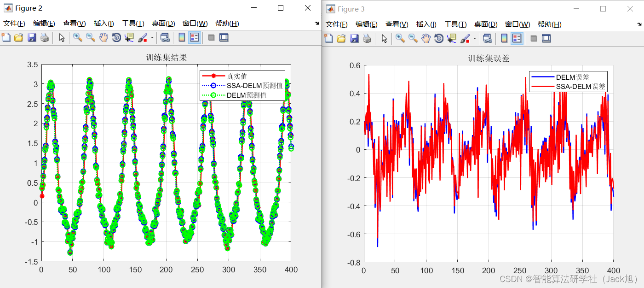Save figure icon in Figure 3 toolbar
The width and height of the screenshot is (644, 288).
click(354, 38)
